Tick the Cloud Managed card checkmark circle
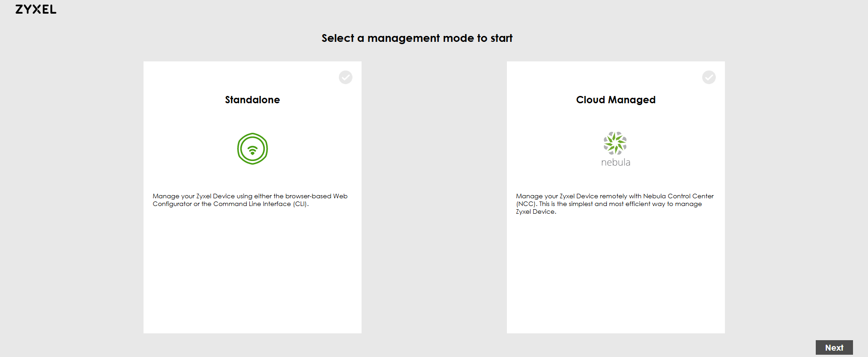Image resolution: width=868 pixels, height=357 pixels. [709, 77]
